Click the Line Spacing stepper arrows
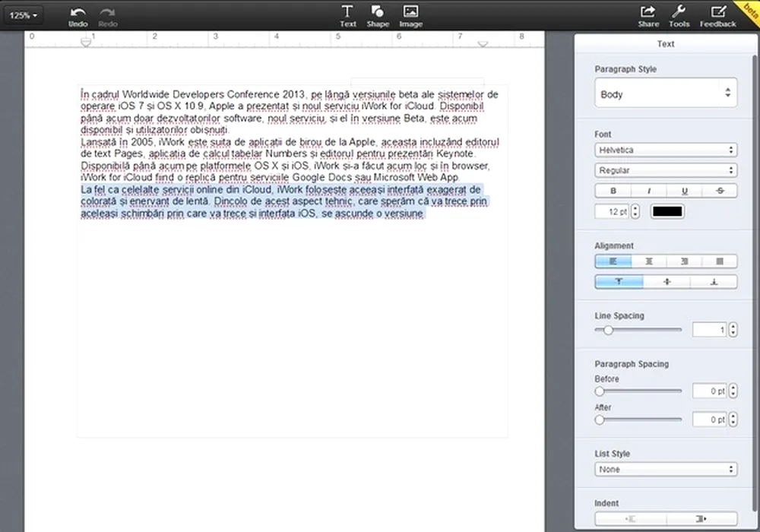 pos(733,330)
